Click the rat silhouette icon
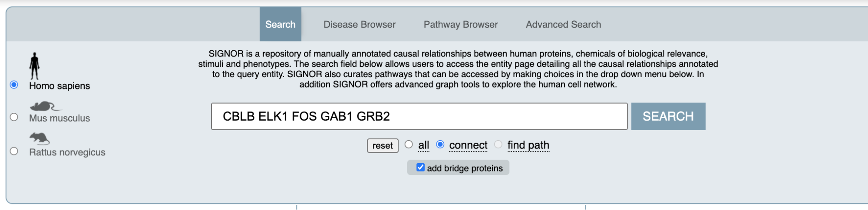This screenshot has width=868, height=210. coord(40,138)
